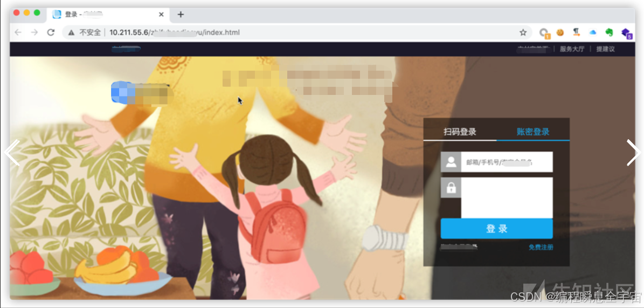Viewport: 644px width, 308px height.
Task: Open the cookie extension icon
Action: point(560,32)
